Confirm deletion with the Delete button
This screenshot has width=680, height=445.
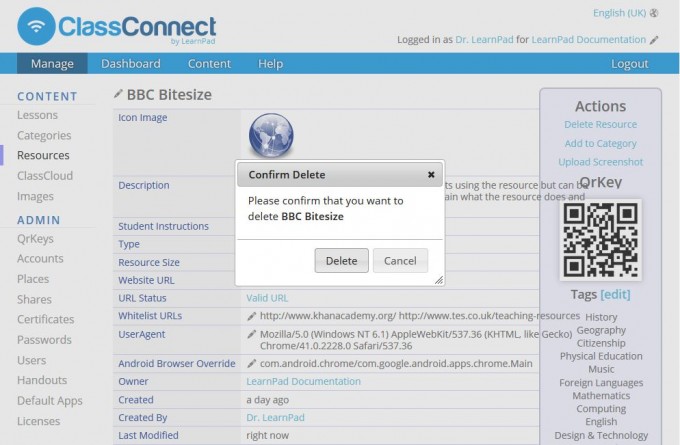(x=341, y=261)
